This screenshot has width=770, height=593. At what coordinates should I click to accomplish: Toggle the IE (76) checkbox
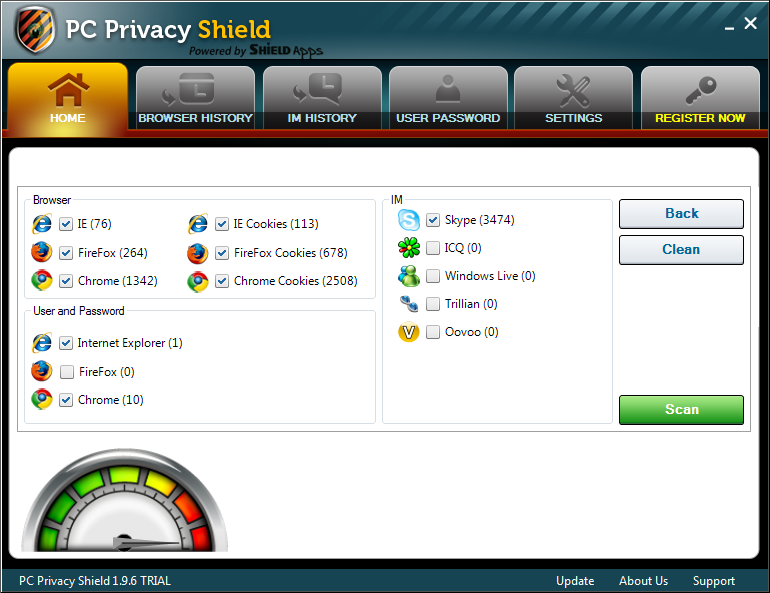point(66,224)
